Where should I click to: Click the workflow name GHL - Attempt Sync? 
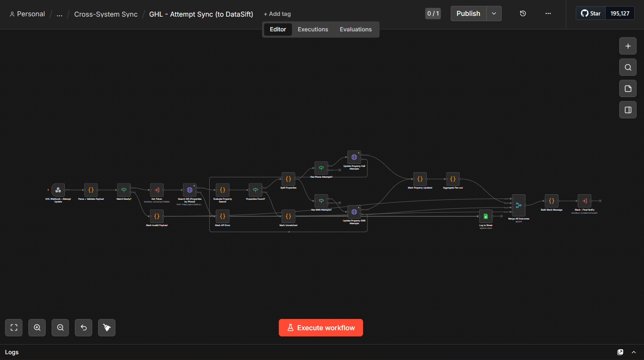pos(201,14)
